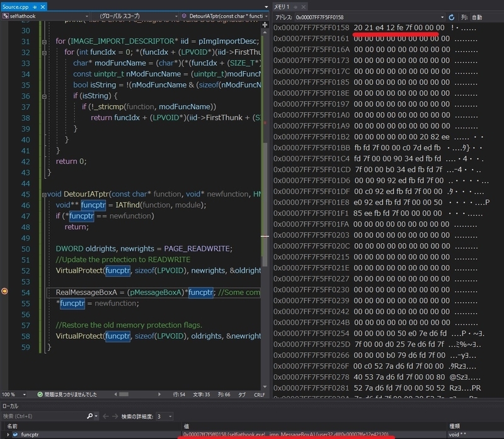The height and width of the screenshot is (439, 504).
Task: Open the search depth 3 dropdown
Action: (x=164, y=416)
